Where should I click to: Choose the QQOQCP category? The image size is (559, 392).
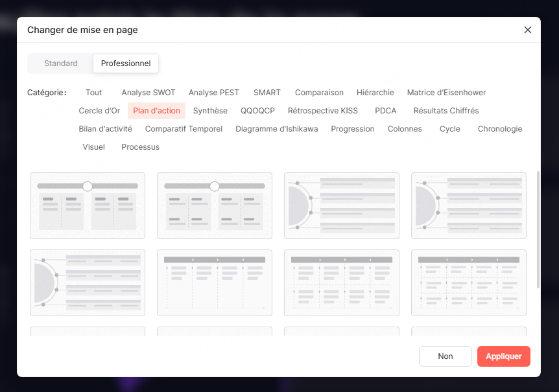(x=257, y=111)
